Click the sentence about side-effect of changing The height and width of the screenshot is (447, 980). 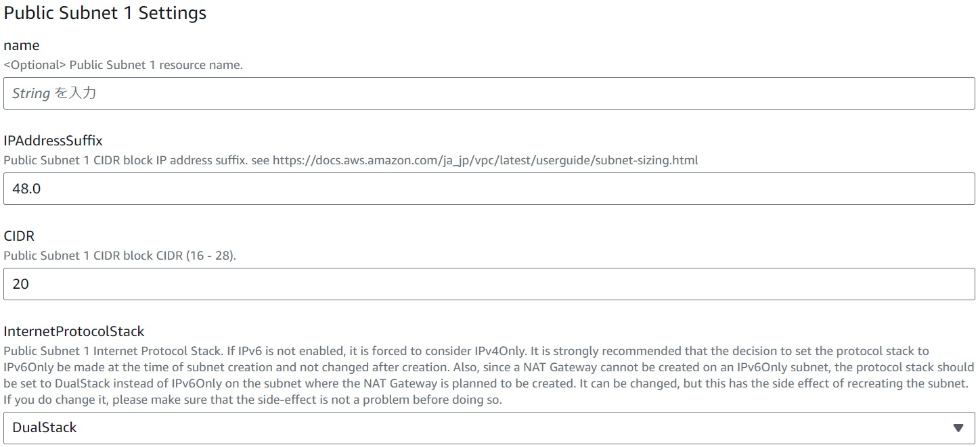pyautogui.click(x=253, y=399)
